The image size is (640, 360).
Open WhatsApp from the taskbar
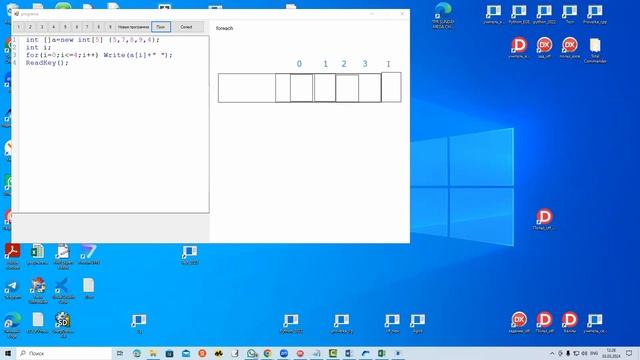coord(252,353)
